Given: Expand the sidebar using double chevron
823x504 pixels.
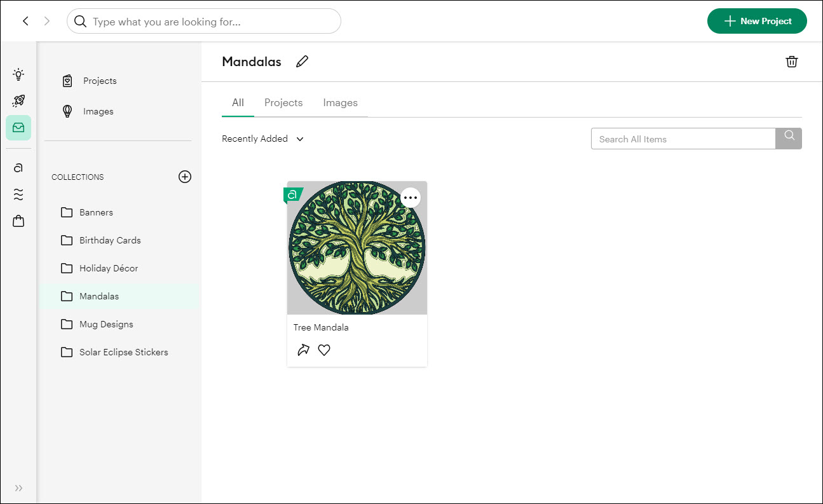Looking at the screenshot, I should coord(18,488).
